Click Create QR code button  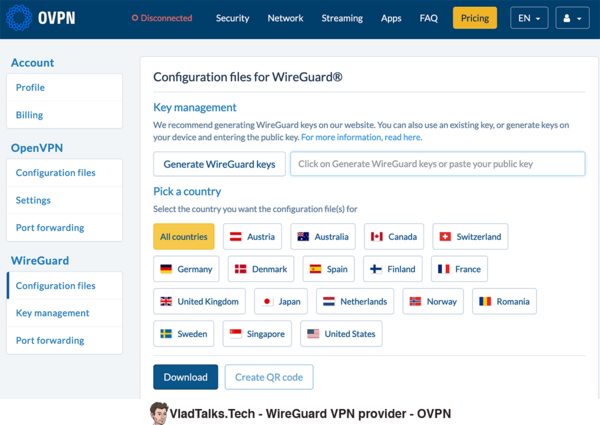click(x=269, y=377)
